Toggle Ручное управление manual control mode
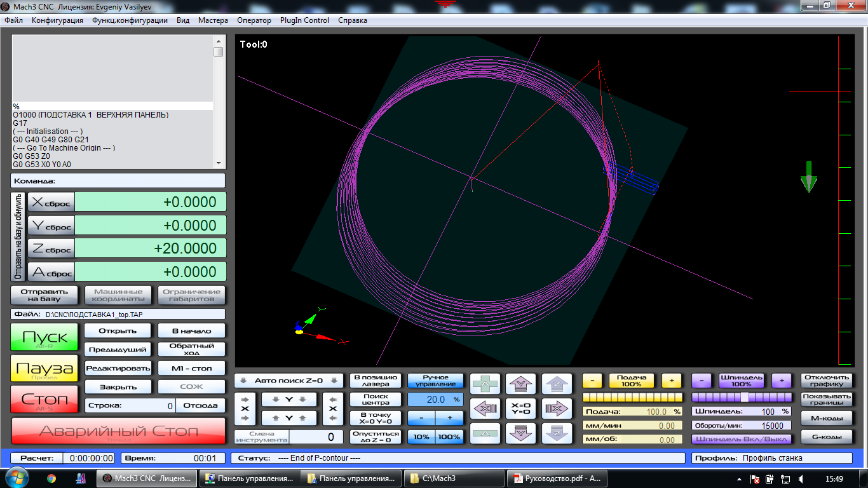Image resolution: width=868 pixels, height=488 pixels. pyautogui.click(x=435, y=380)
